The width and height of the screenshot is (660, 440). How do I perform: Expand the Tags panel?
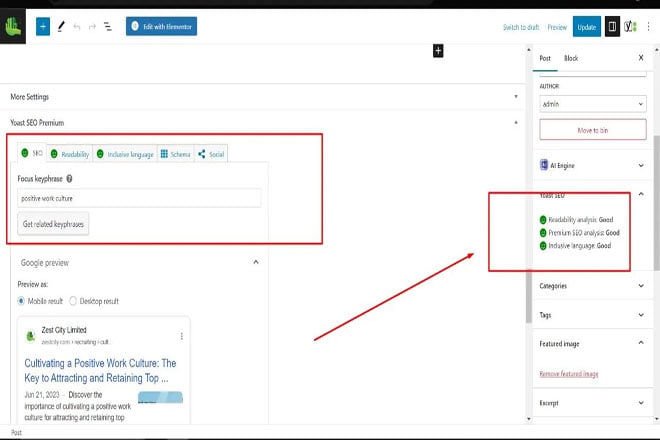pyautogui.click(x=641, y=315)
